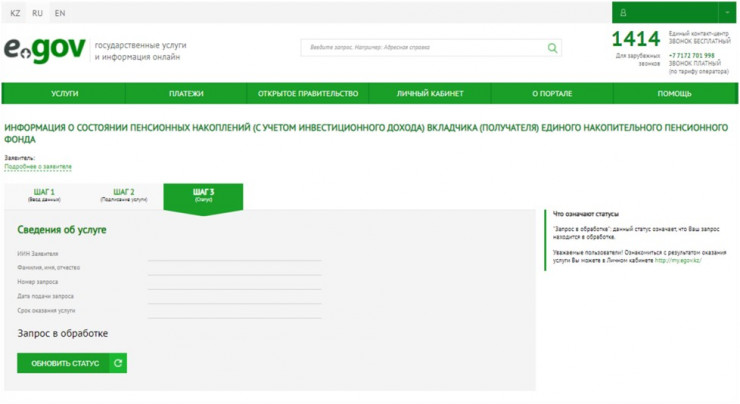Open the О портале menu
The image size is (740, 404).
pyautogui.click(x=552, y=94)
